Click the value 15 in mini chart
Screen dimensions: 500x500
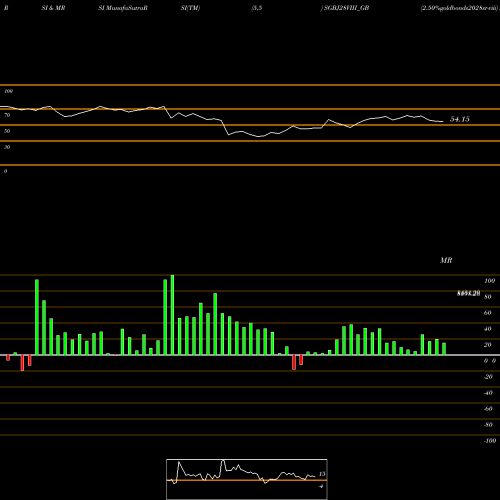tap(322, 474)
